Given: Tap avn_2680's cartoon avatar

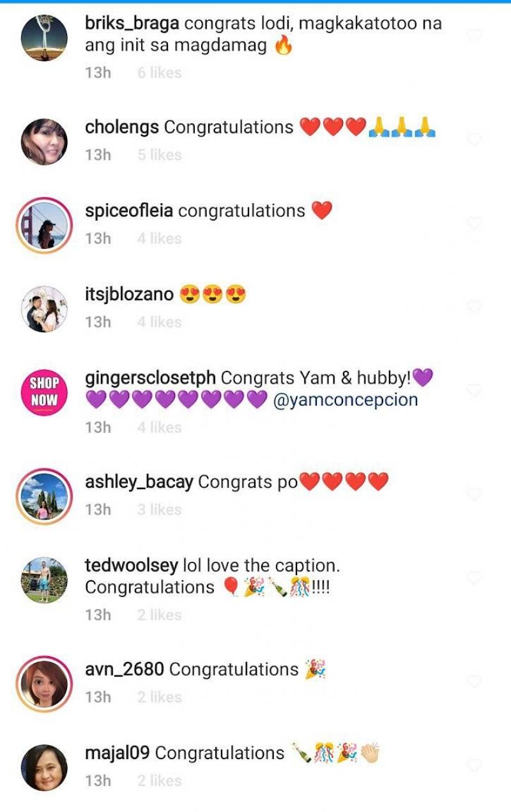Looking at the screenshot, I should [44, 684].
